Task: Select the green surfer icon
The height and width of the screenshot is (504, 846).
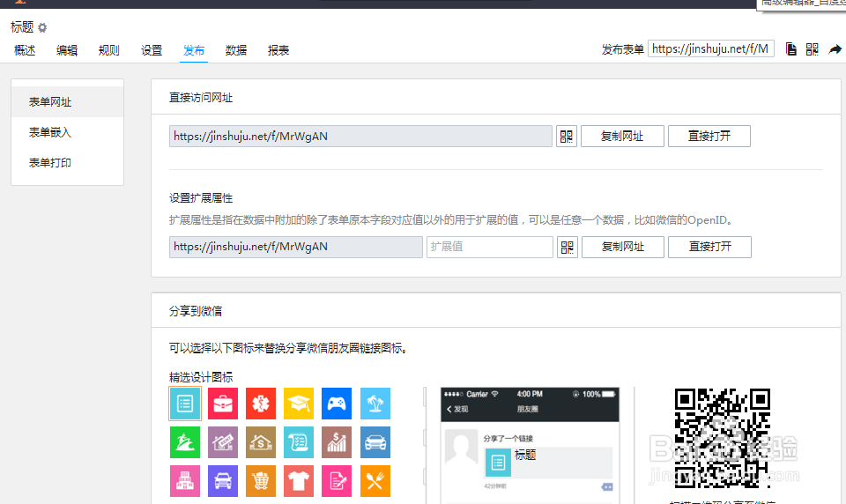Action: [185, 442]
